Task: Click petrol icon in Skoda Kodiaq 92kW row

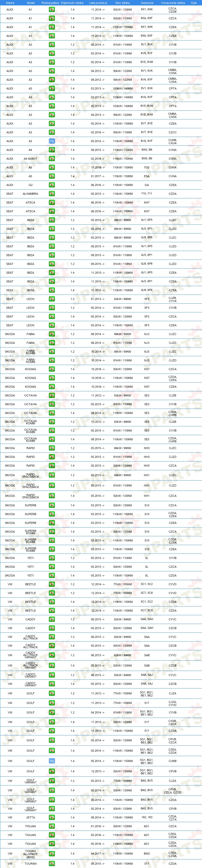Action: click(x=52, y=369)
